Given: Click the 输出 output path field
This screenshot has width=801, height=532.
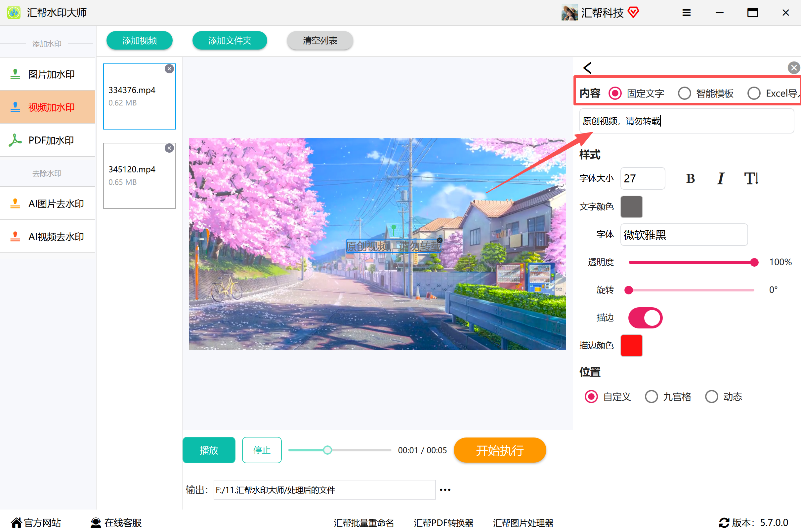Looking at the screenshot, I should coord(324,490).
